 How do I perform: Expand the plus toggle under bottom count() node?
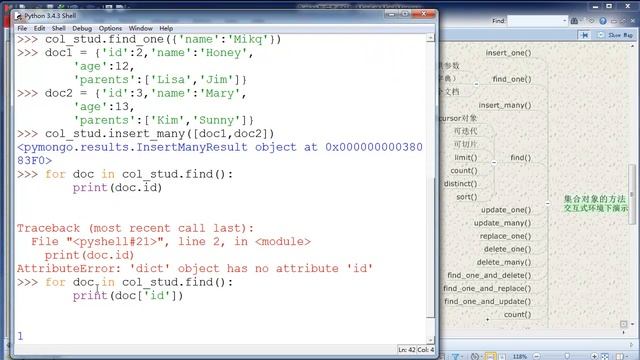point(487,320)
